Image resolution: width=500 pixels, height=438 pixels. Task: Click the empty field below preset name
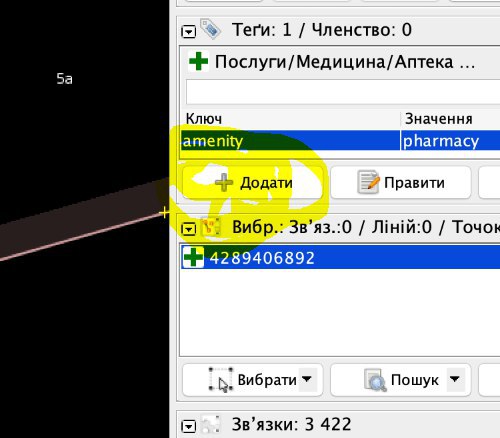tap(343, 92)
